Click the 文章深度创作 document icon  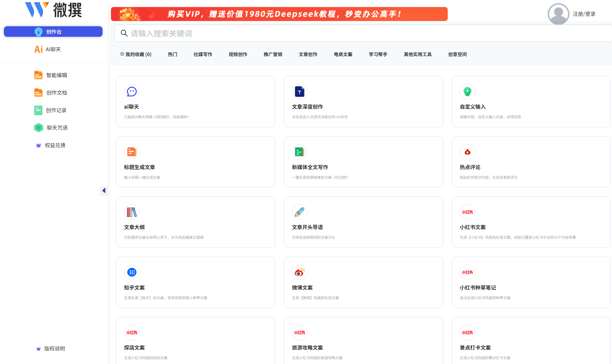(x=300, y=92)
